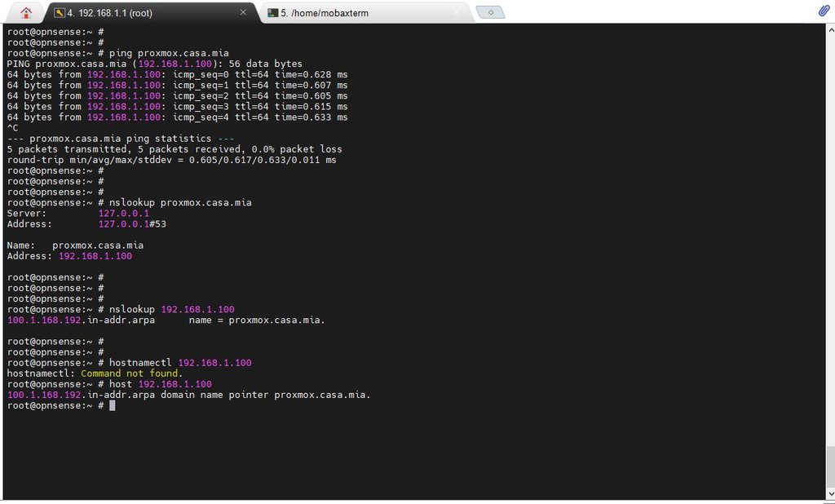Click the 'proxmox.casa.mia ping statistics' line
835x504 pixels.
tap(121, 139)
